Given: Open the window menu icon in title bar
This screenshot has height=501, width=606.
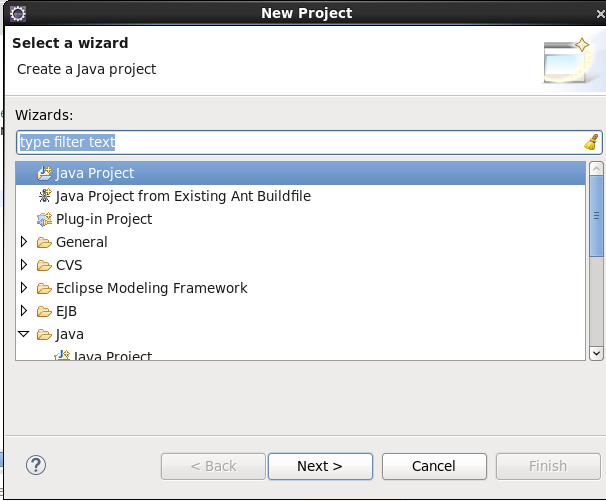Looking at the screenshot, I should (18, 13).
